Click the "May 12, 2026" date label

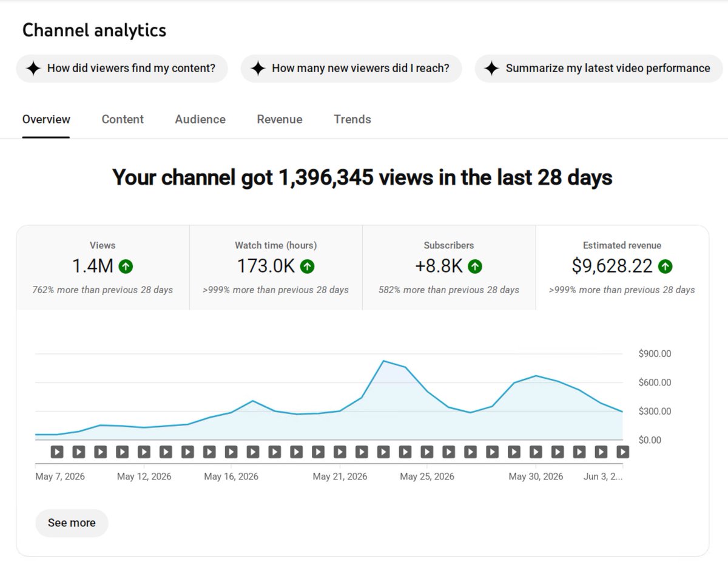coord(144,476)
